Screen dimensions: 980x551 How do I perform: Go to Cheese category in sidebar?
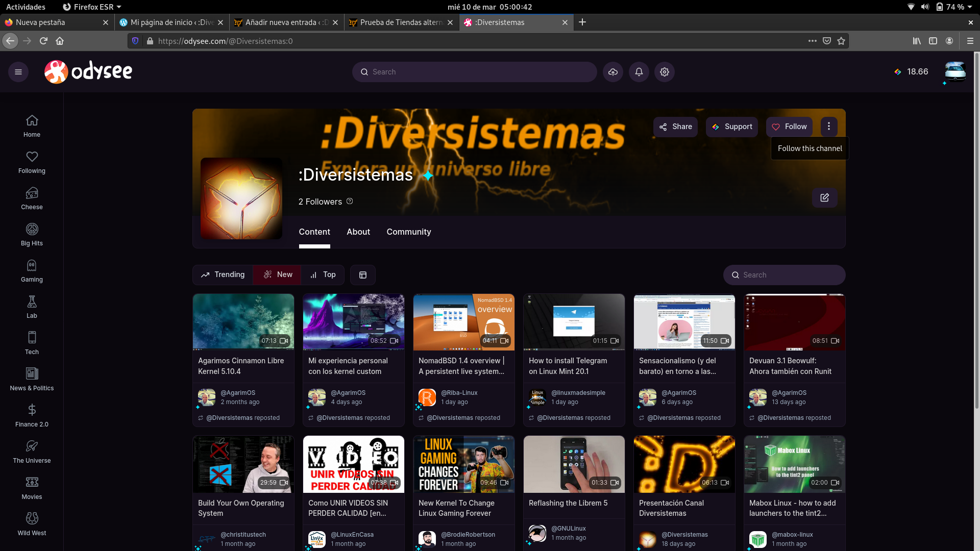(32, 198)
